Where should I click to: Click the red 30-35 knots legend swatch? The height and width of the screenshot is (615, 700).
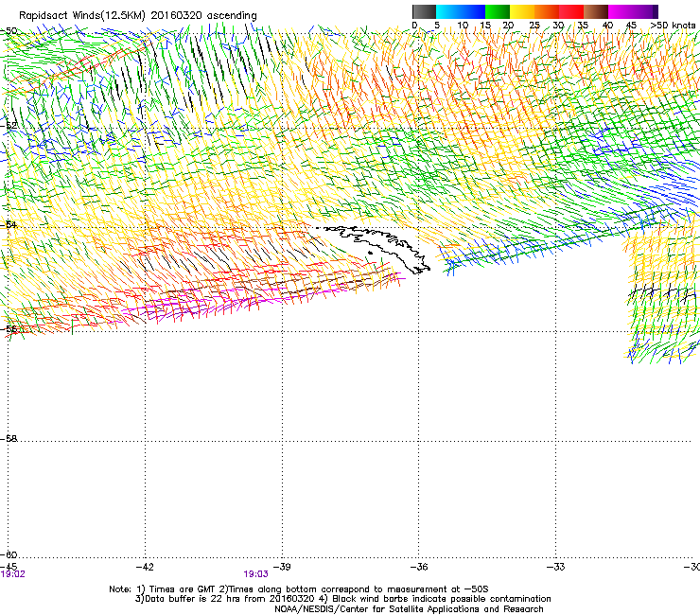pyautogui.click(x=571, y=11)
